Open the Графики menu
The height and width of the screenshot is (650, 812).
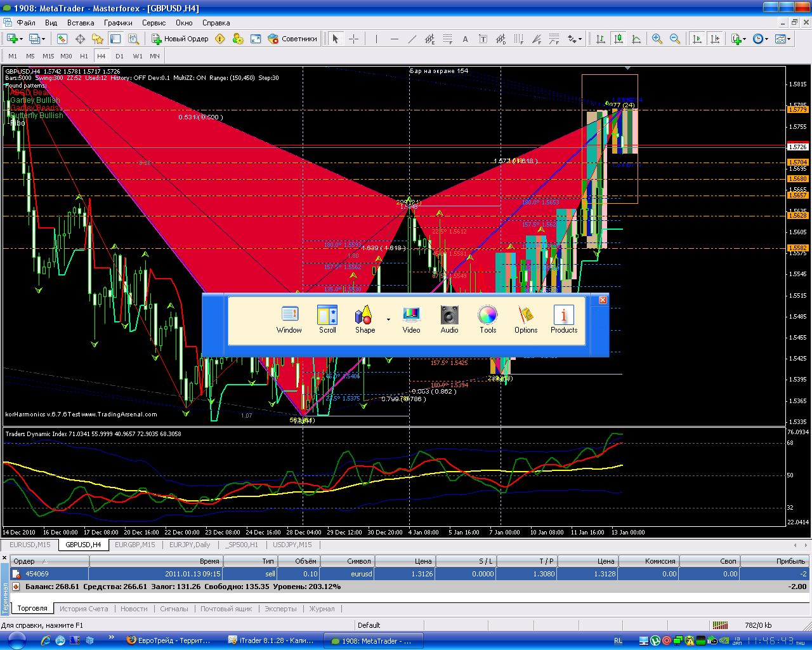click(x=118, y=23)
